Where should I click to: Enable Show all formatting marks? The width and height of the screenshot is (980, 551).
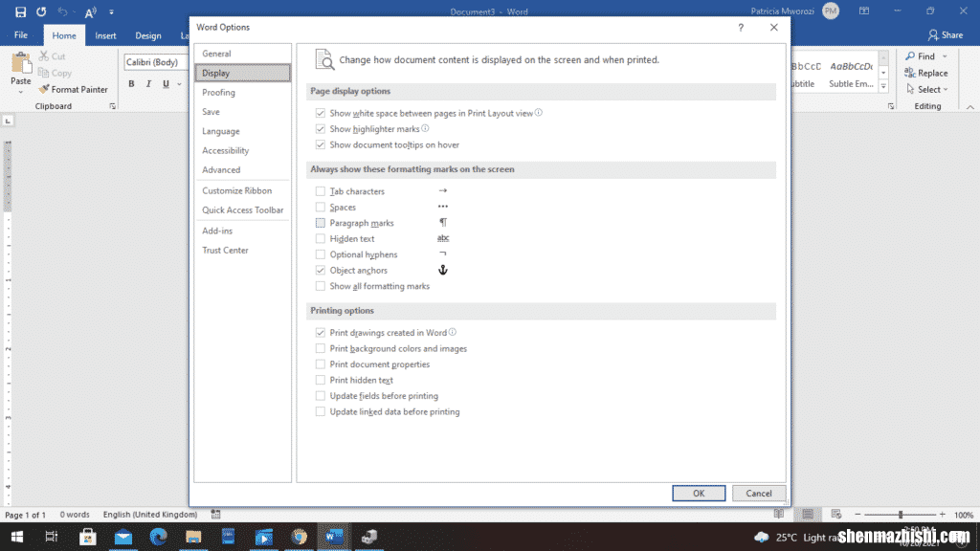(321, 286)
